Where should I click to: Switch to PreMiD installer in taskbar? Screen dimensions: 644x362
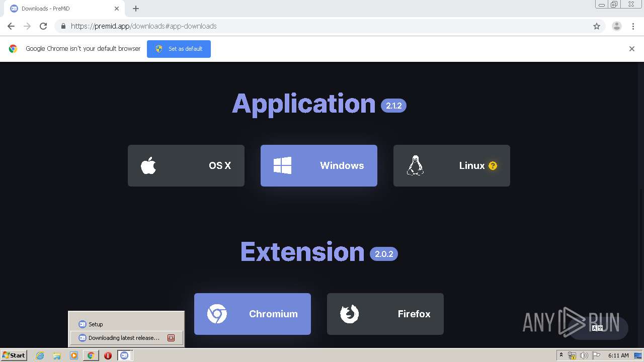(124, 355)
